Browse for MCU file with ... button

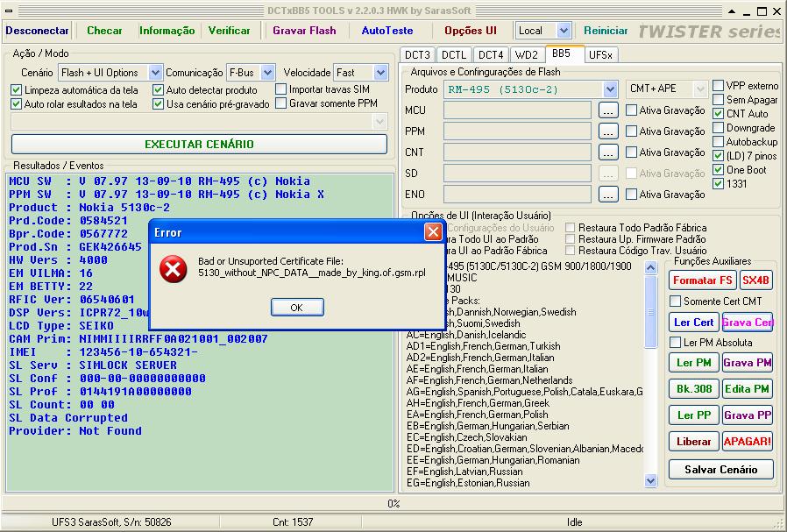point(608,110)
